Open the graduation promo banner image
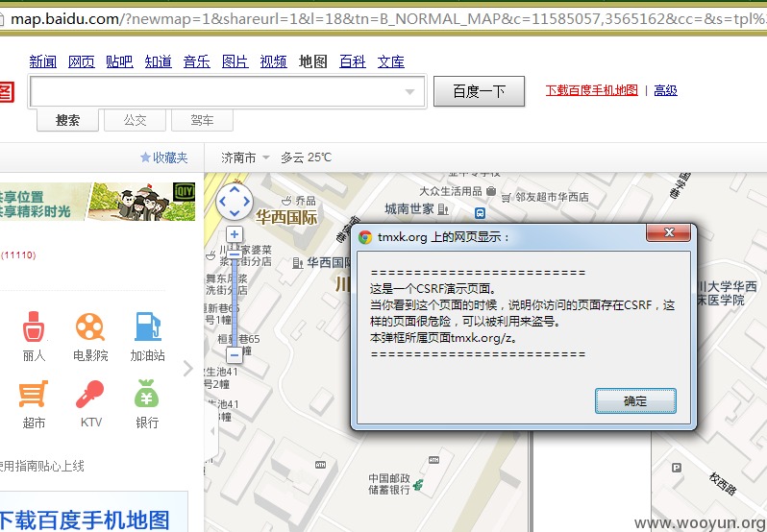The image size is (767, 532). coord(97,202)
